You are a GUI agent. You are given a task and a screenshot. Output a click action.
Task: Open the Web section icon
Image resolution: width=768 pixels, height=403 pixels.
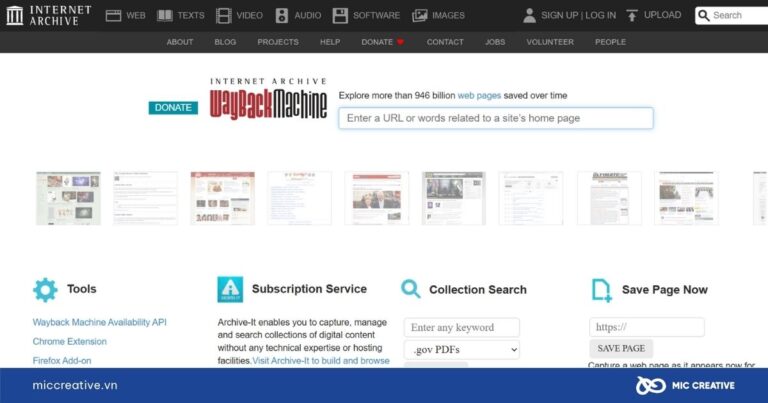(x=113, y=16)
